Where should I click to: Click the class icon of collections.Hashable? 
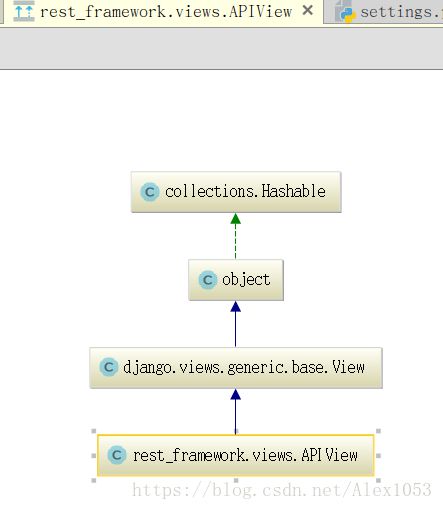(149, 192)
